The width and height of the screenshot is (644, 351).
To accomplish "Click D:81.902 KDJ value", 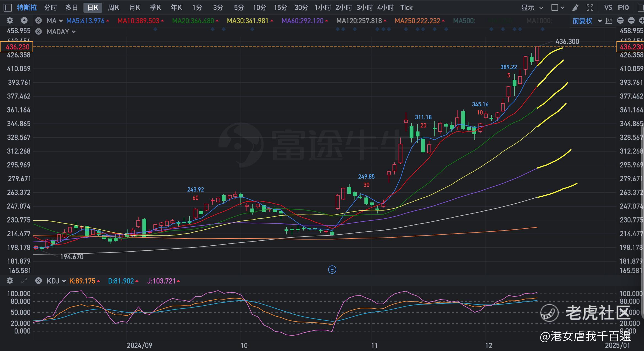I will click(x=123, y=281).
